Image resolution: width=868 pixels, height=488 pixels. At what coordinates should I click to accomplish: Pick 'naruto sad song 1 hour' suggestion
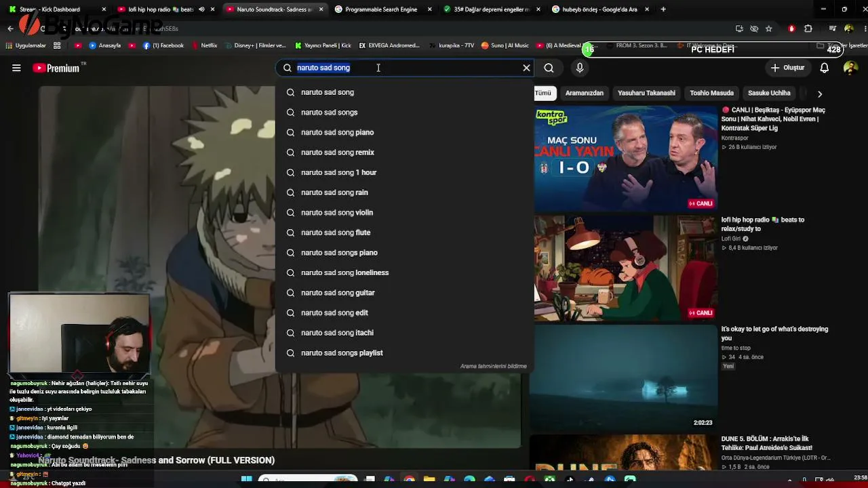(404, 172)
